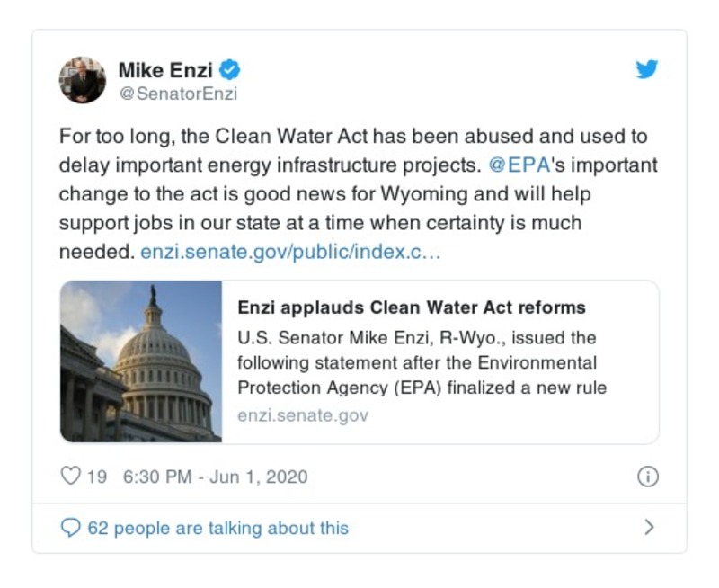Click the enzi.senate.gov domain in the card

303,415
